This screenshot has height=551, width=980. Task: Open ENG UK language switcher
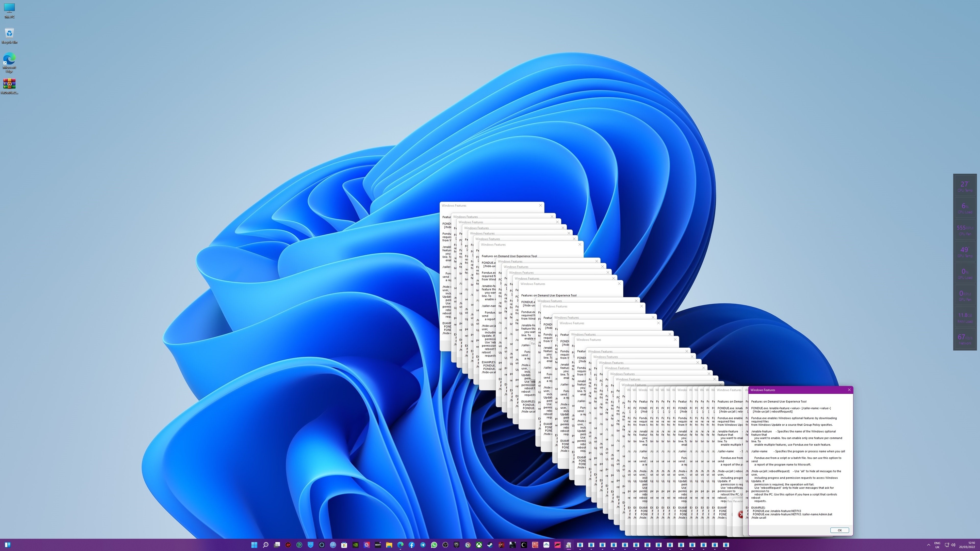(937, 545)
